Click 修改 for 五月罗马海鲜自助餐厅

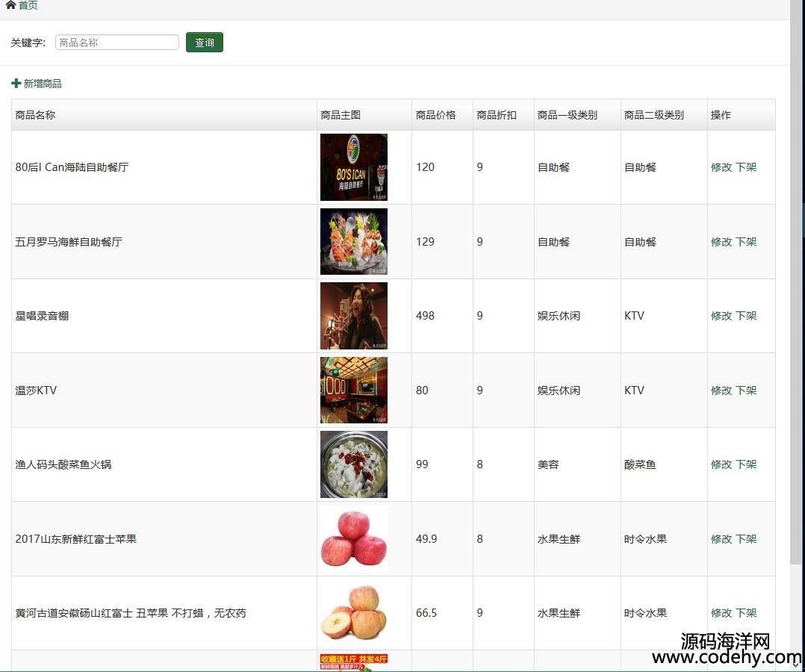[x=721, y=242]
